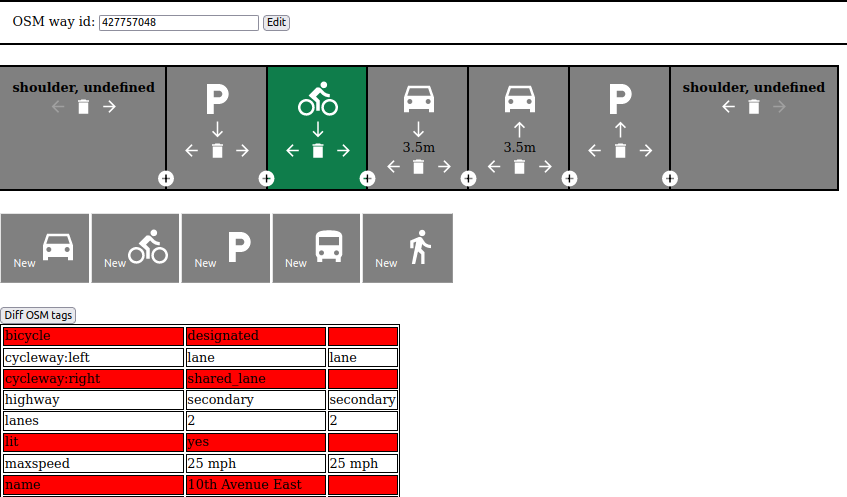The height and width of the screenshot is (497, 847).
Task: Move the bicycle lane right
Action: tap(344, 151)
